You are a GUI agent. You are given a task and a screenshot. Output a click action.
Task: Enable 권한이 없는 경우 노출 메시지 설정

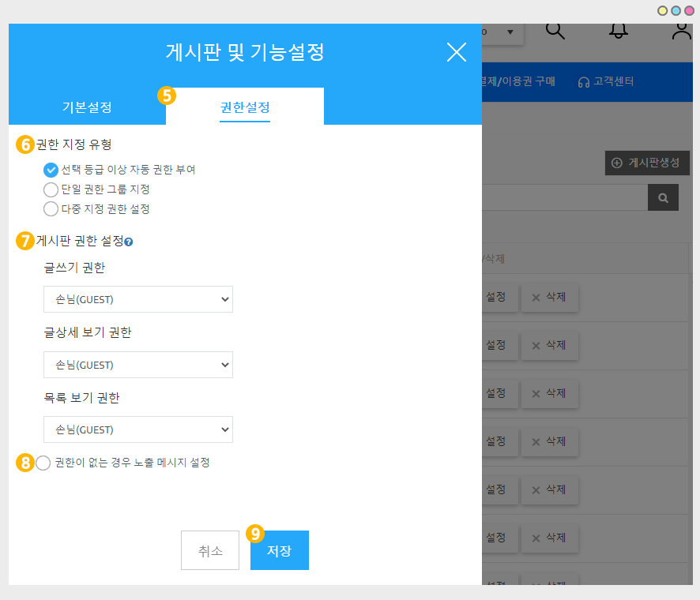[43, 463]
